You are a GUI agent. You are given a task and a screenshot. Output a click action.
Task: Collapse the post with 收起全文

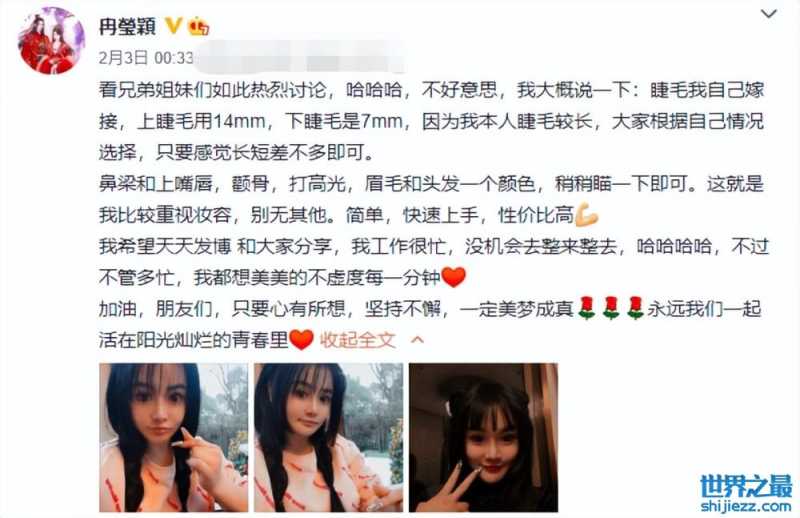tap(357, 340)
